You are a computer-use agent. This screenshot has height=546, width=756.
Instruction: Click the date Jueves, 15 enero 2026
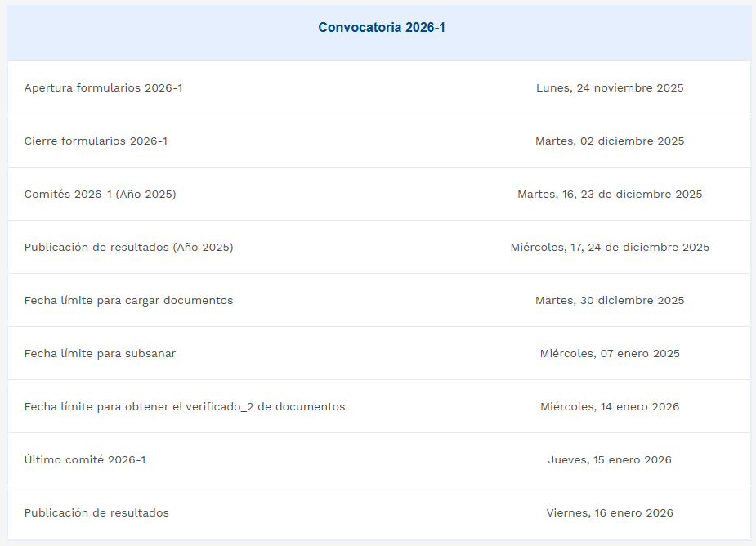(x=610, y=459)
